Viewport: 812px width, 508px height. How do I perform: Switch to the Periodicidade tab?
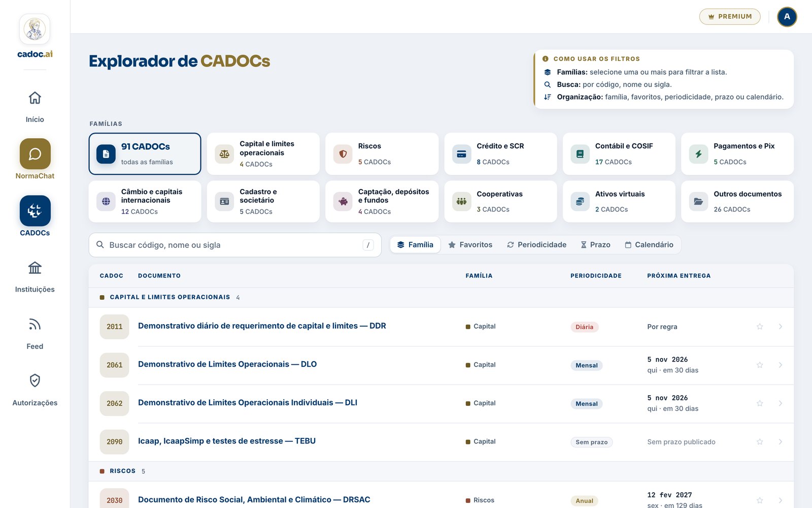536,245
